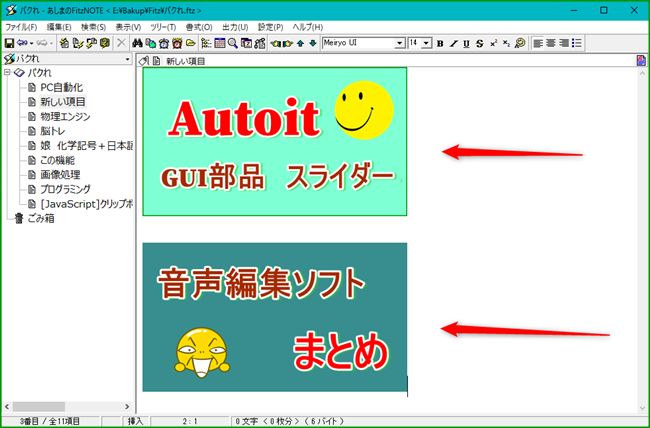Click the magnifying glass icon
The height and width of the screenshot is (428, 650).
(x=233, y=43)
